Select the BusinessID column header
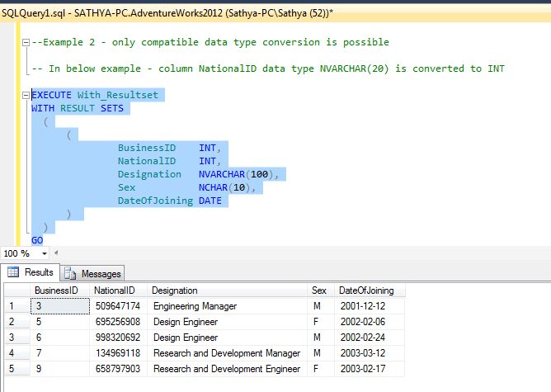 [59, 290]
